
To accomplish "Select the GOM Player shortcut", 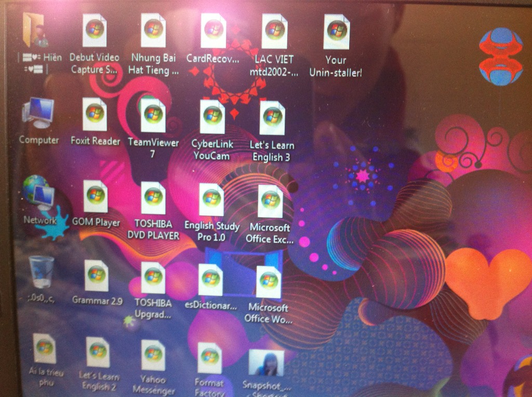I will pos(96,196).
